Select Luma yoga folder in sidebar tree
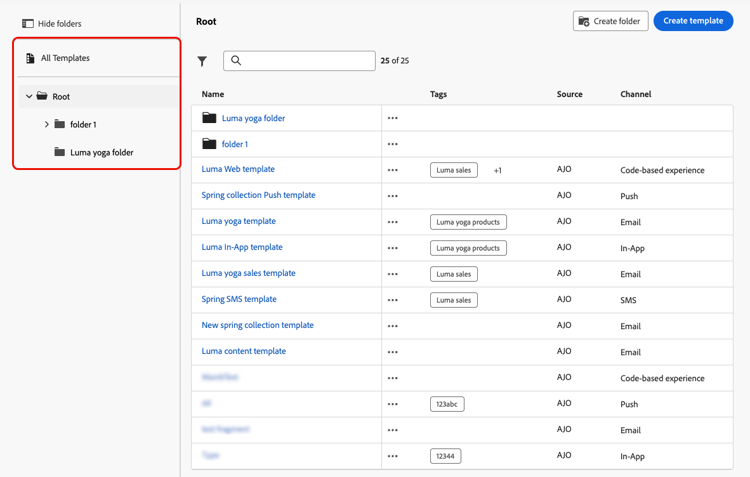Viewport: 750px width, 477px height. 101,153
